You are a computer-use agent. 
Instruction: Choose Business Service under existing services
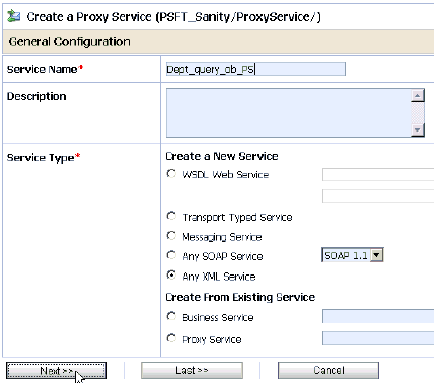[x=171, y=316]
